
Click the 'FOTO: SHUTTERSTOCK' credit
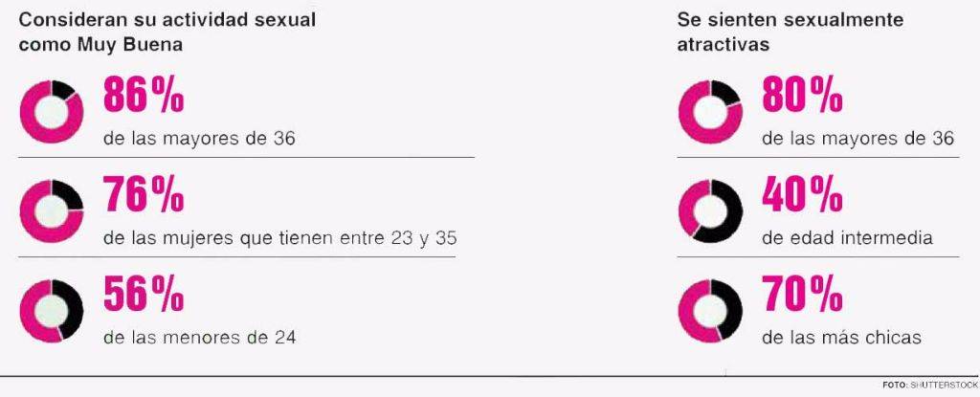tap(931, 386)
